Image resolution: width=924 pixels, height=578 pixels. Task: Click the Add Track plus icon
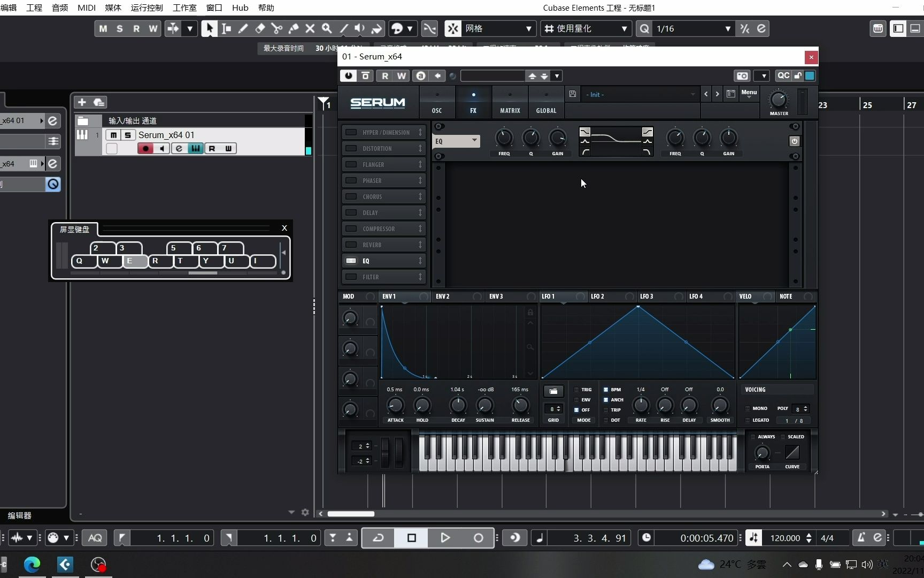[x=82, y=102]
